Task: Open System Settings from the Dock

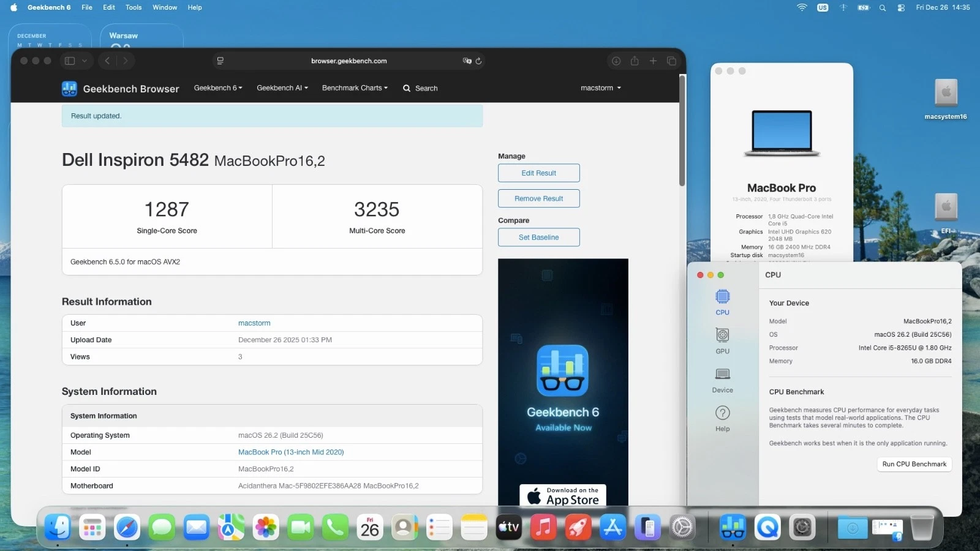Action: coord(682,527)
